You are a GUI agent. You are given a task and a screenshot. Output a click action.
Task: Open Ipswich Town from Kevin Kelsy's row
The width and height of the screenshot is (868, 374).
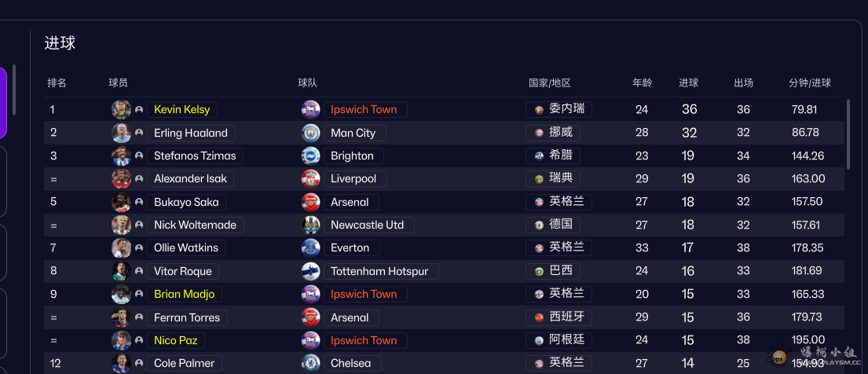coord(365,110)
